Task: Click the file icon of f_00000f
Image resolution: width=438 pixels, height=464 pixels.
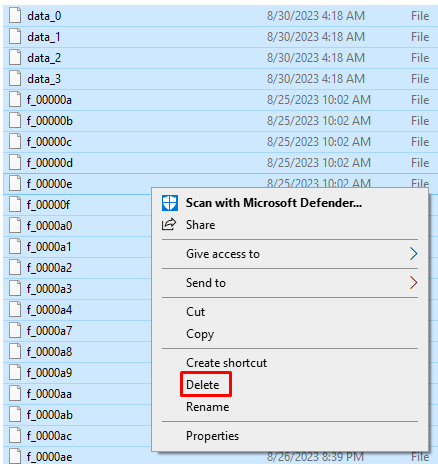Action: [15, 205]
